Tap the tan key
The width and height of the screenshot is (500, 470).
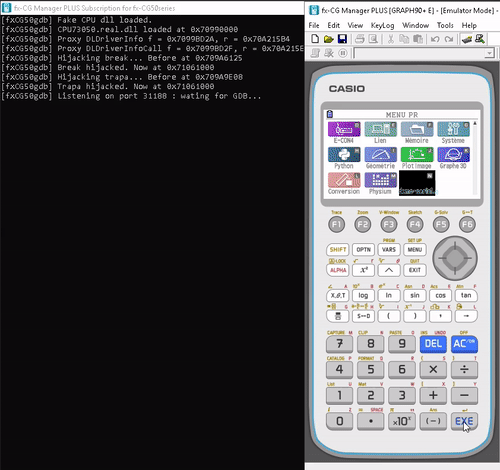[466, 295]
